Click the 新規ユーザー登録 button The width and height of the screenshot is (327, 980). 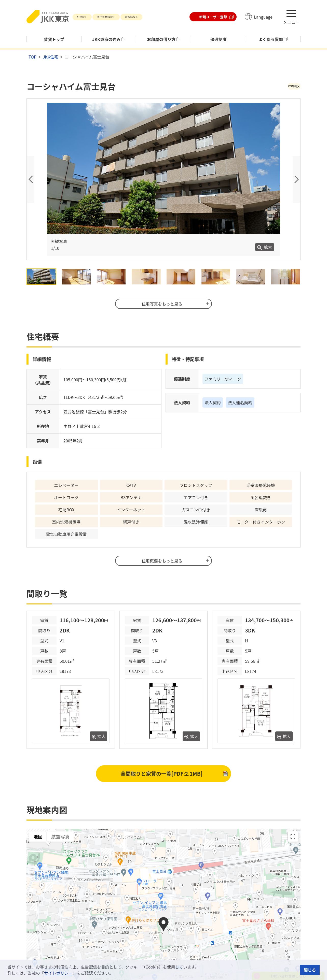tap(213, 17)
